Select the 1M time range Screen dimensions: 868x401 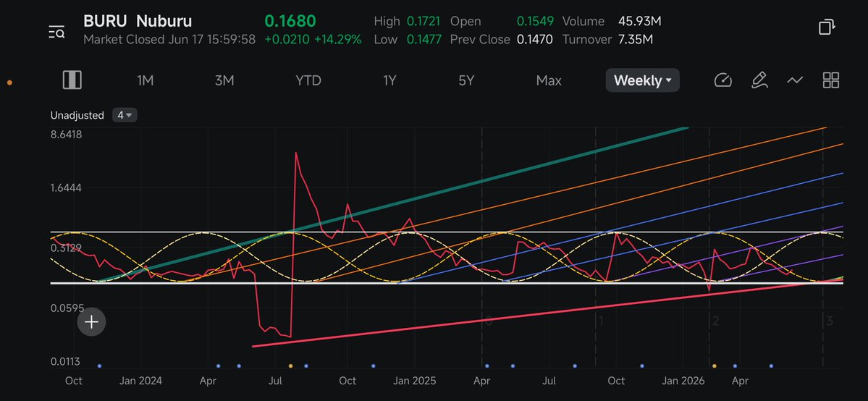145,80
